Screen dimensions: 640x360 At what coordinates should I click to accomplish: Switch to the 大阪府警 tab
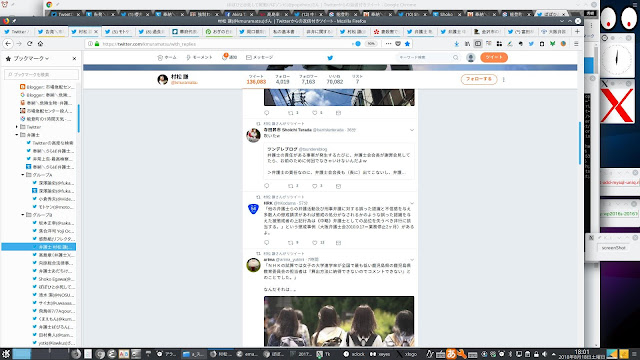pyautogui.click(x=555, y=31)
